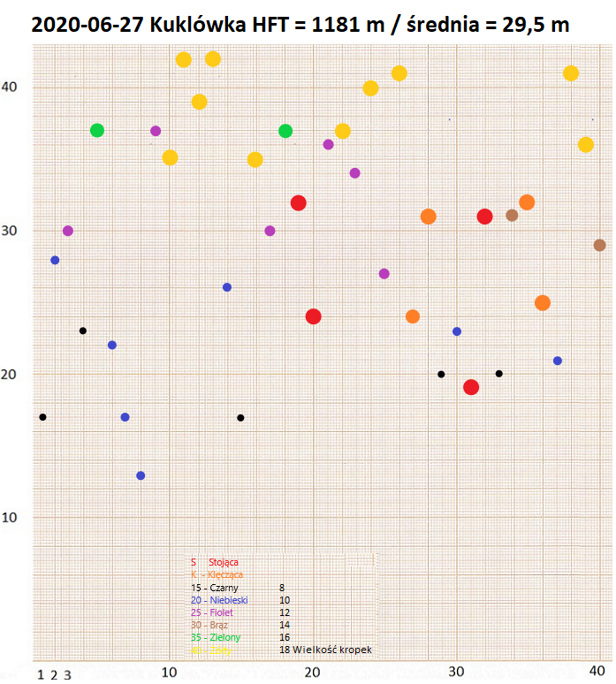Select the red dot at distance 32
The width and height of the screenshot is (616, 684).
tap(299, 203)
